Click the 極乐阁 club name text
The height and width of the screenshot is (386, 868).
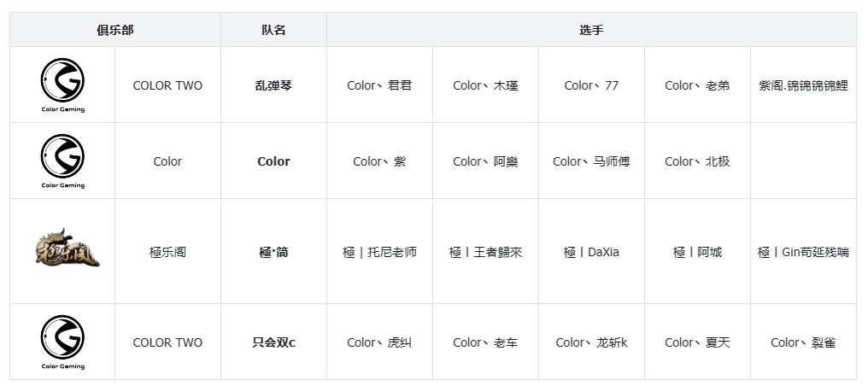pos(167,252)
